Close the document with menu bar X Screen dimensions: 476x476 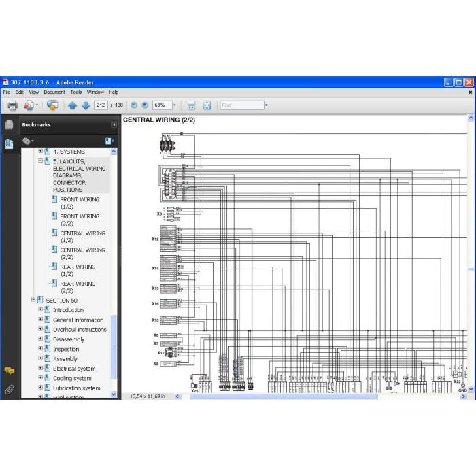pyautogui.click(x=471, y=92)
